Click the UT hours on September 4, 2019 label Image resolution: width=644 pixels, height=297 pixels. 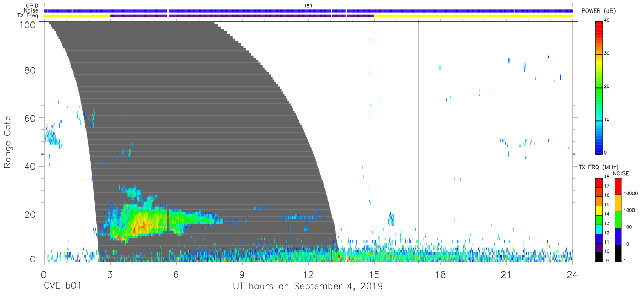tap(308, 287)
